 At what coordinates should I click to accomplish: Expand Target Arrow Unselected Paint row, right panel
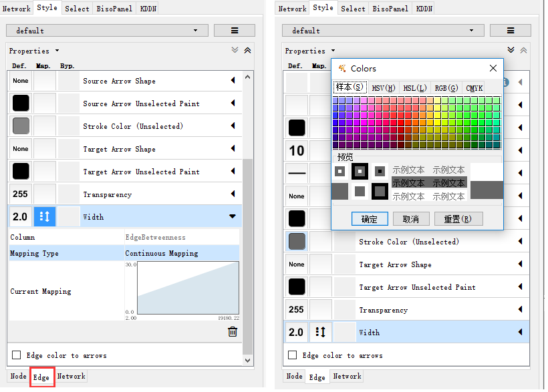(x=521, y=287)
